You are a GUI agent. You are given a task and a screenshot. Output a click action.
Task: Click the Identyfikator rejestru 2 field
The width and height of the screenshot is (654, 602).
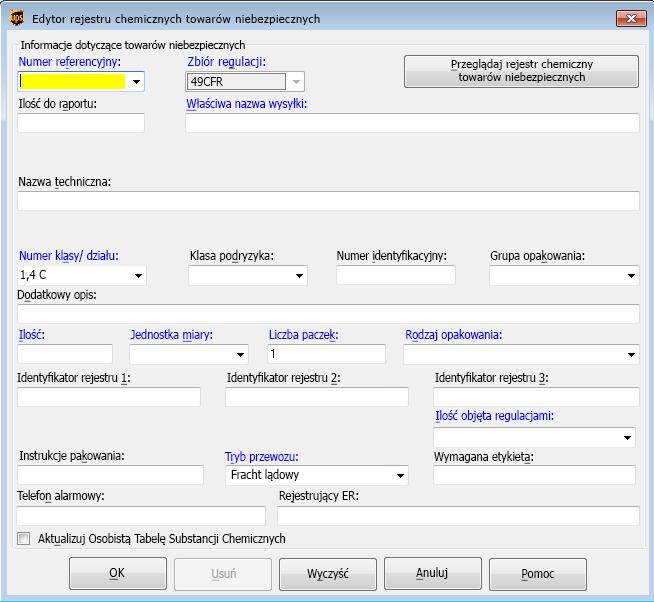click(x=317, y=397)
